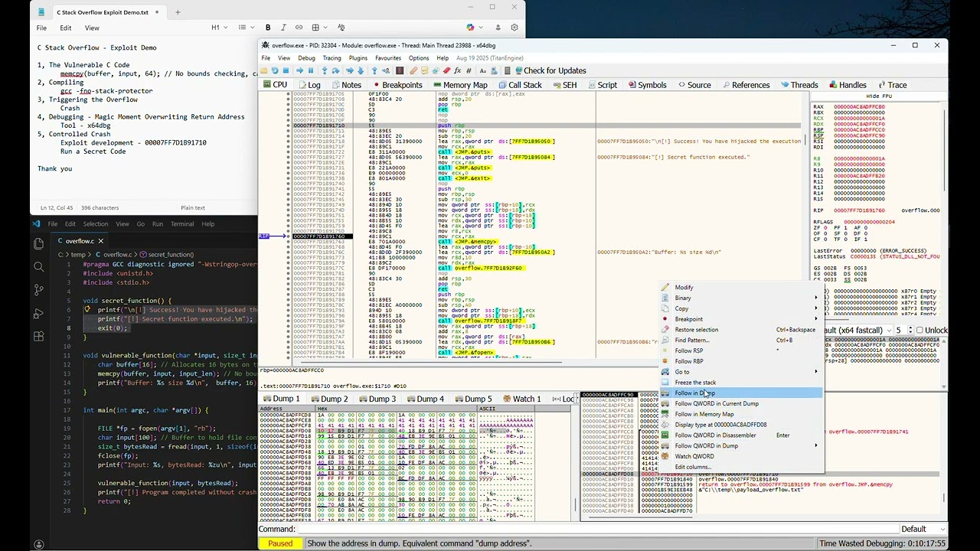Open Notepad settings gear
Image resolution: width=980 pixels, height=551 pixels.
[x=516, y=28]
